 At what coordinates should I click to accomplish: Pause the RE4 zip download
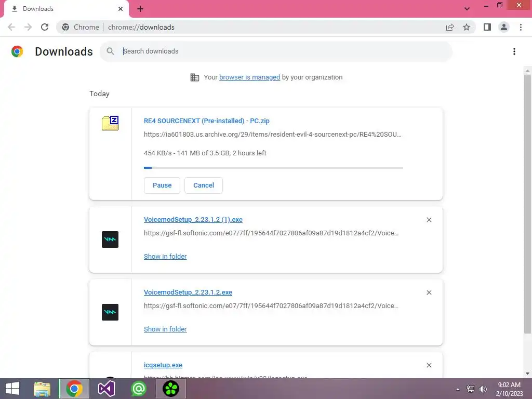162,185
